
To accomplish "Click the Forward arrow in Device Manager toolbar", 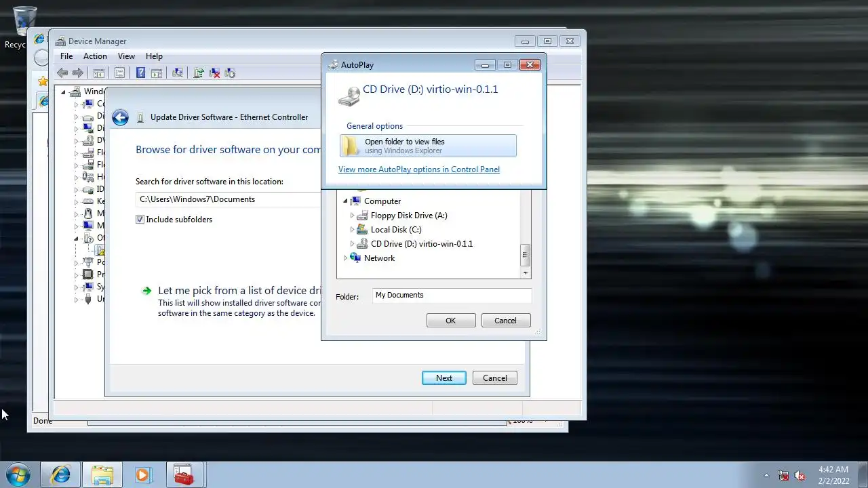I will (x=78, y=73).
